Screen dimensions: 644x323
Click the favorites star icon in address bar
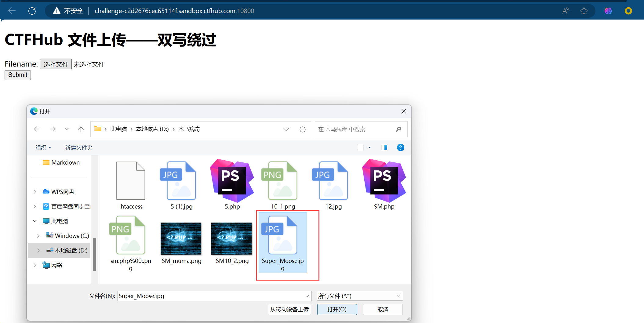pyautogui.click(x=584, y=11)
